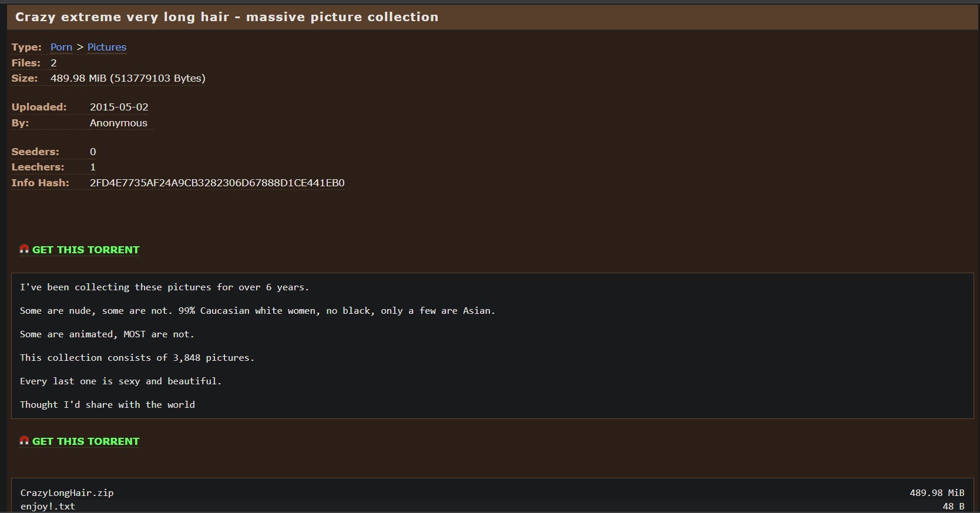Click the magnet icon above the description
980x513 pixels.
pos(24,249)
